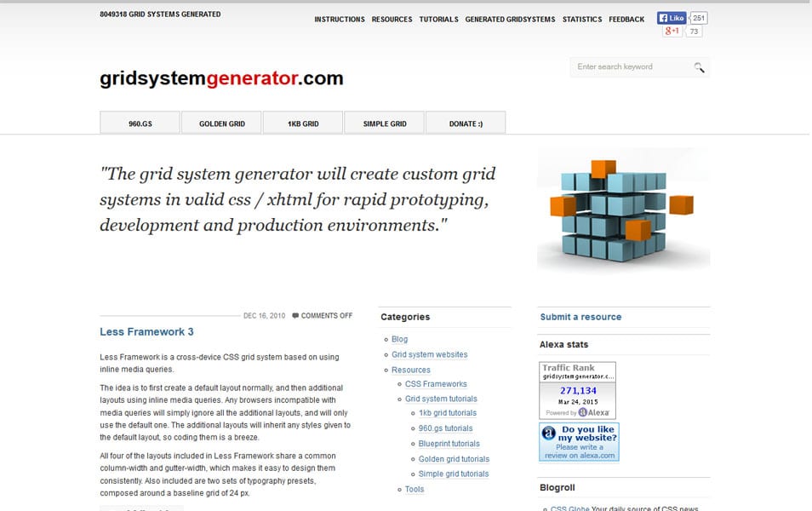Open CSS Frameworks subcategory
The height and width of the screenshot is (511, 812).
(436, 384)
